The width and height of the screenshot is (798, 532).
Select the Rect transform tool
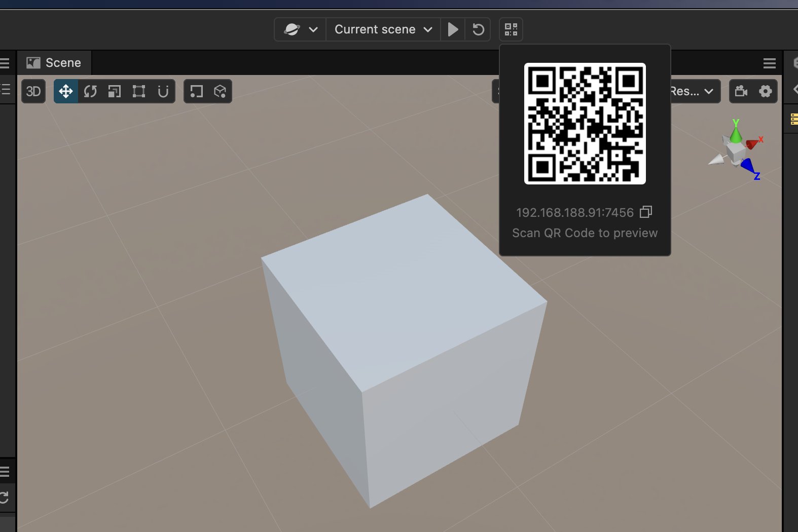click(139, 91)
